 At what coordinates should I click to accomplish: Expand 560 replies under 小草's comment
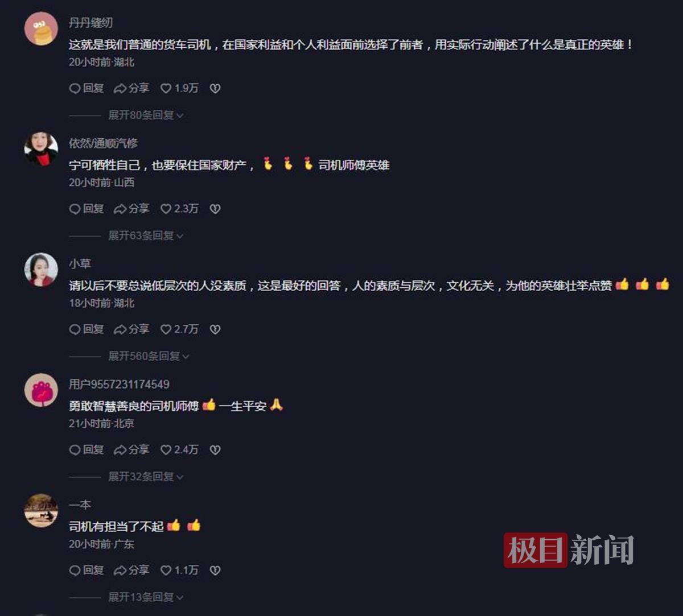(149, 356)
